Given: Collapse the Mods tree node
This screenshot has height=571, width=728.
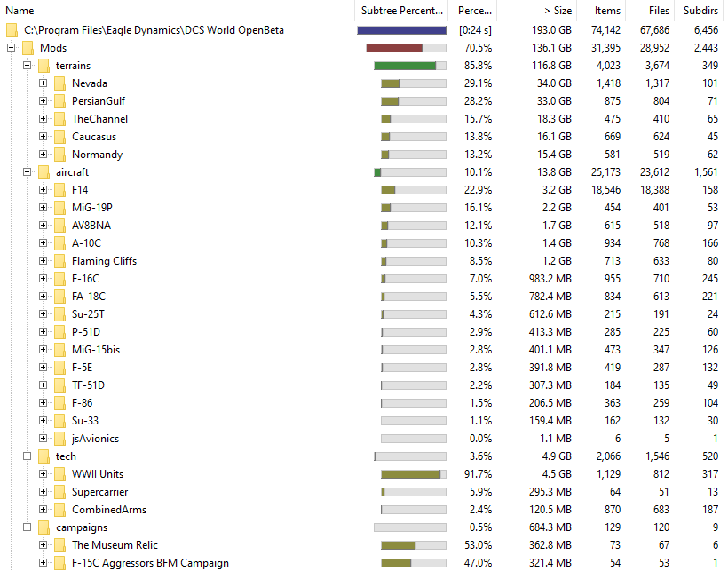Looking at the screenshot, I should [13, 47].
